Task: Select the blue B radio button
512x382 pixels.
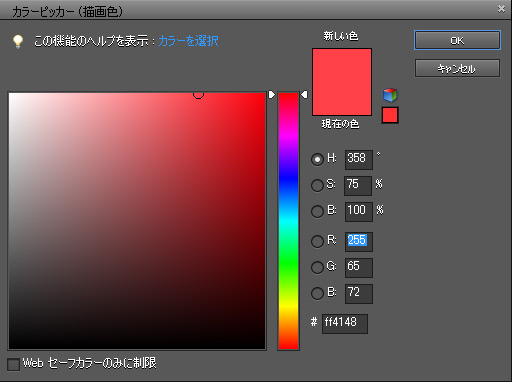Action: (x=317, y=293)
